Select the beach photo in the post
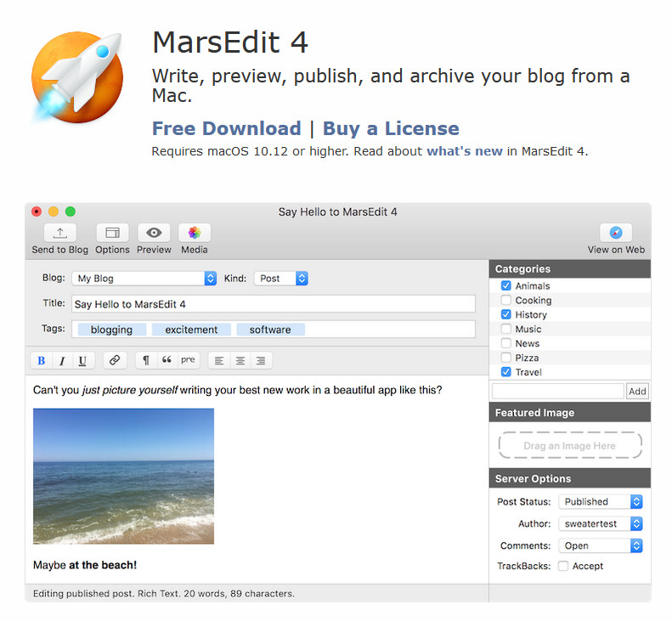 123,476
